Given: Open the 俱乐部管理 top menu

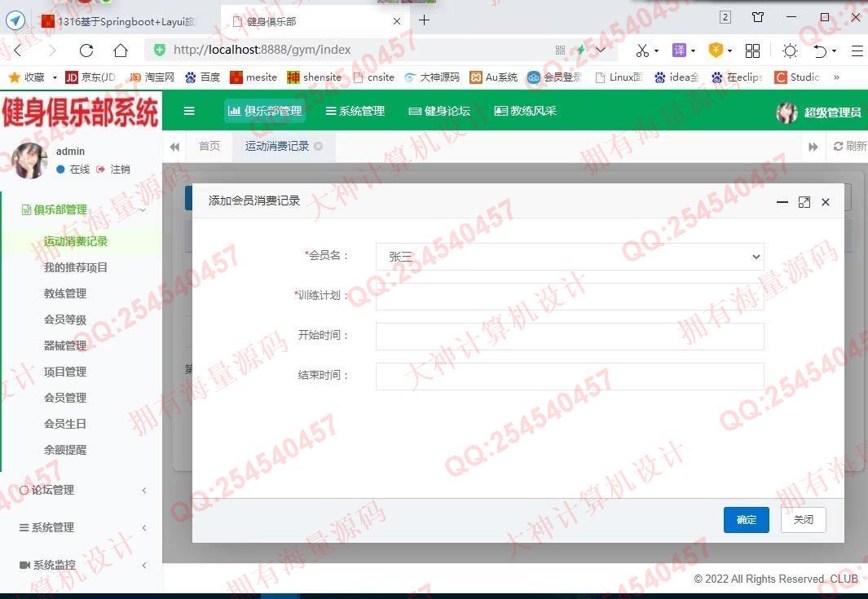Looking at the screenshot, I should click(265, 111).
